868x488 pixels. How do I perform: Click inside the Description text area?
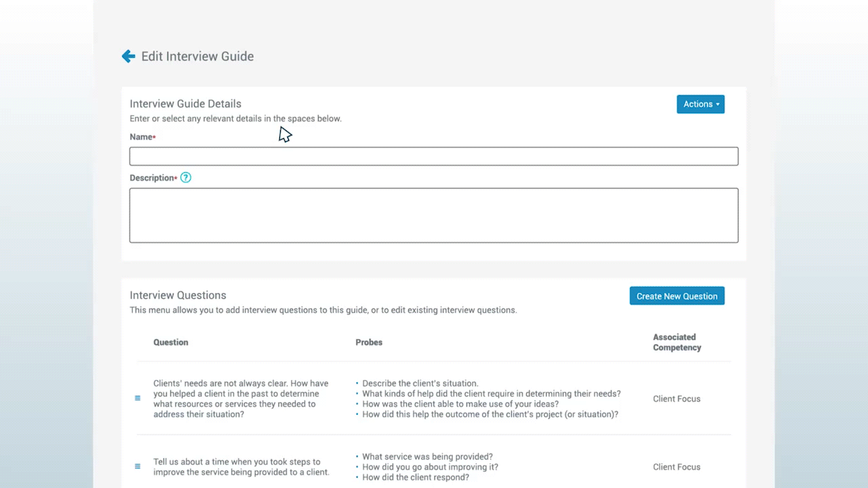433,216
